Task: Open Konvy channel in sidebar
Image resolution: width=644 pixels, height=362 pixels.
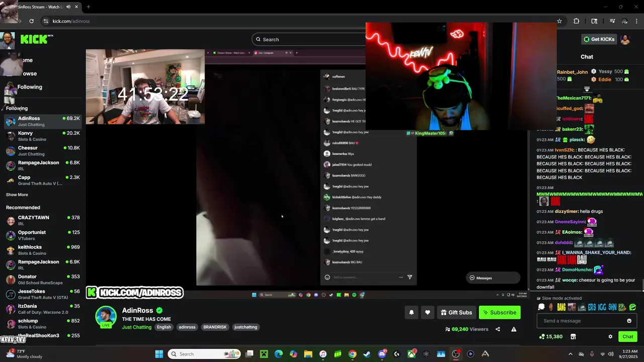Action: click(42, 136)
